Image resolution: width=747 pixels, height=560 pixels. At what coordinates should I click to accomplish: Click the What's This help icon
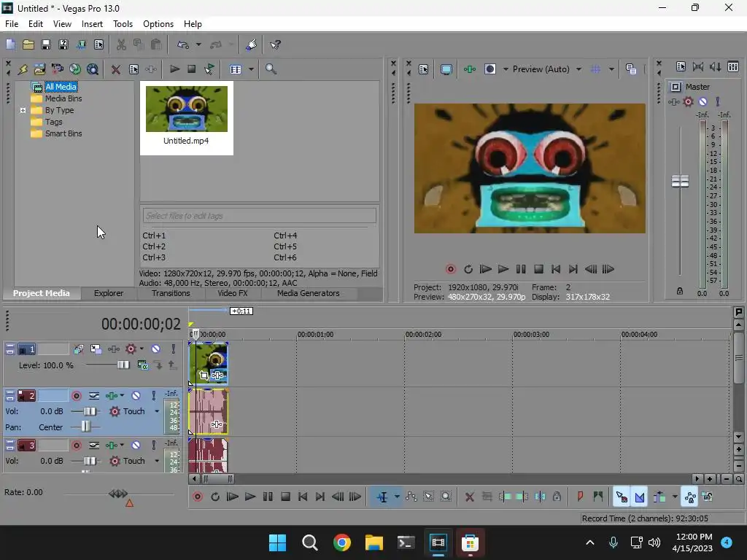point(275,44)
